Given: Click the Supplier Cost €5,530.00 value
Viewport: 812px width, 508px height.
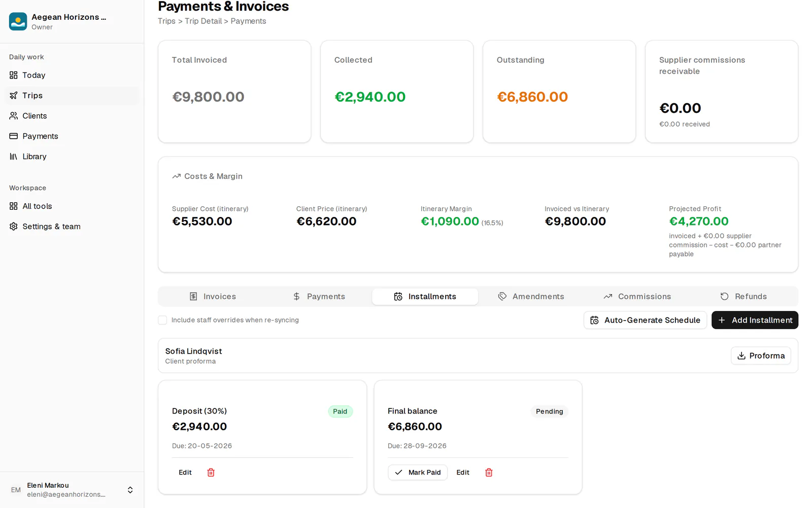Looking at the screenshot, I should [x=202, y=221].
